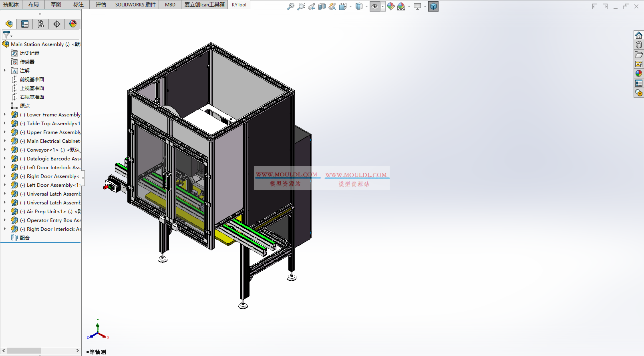Open SOLIDWORKS Resources home in task pane
Image resolution: width=644 pixels, height=356 pixels.
639,35
